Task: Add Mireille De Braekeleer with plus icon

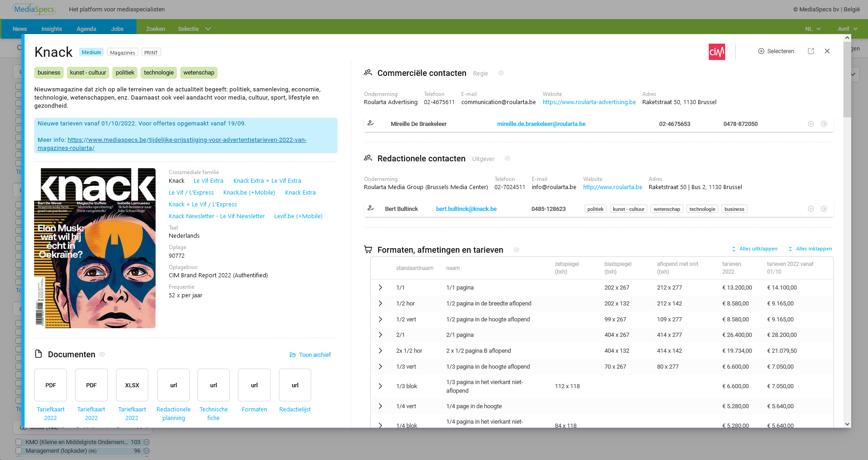Action: point(811,124)
